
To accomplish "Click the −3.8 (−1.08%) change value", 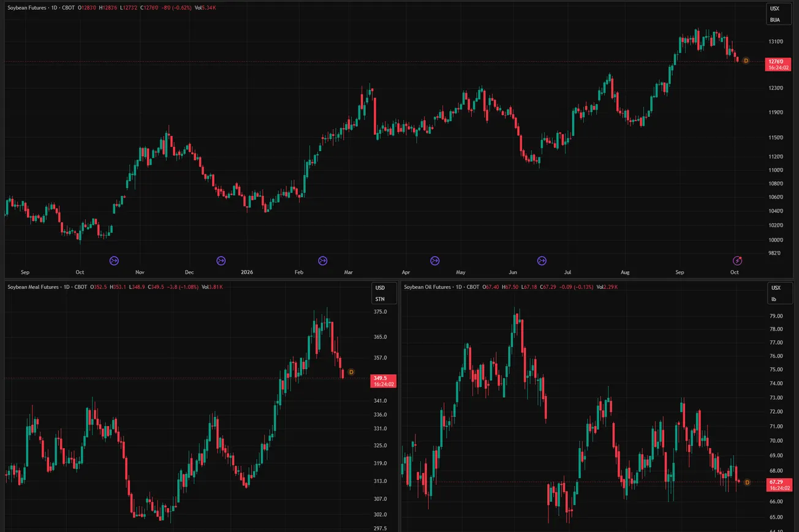I will (x=182, y=287).
